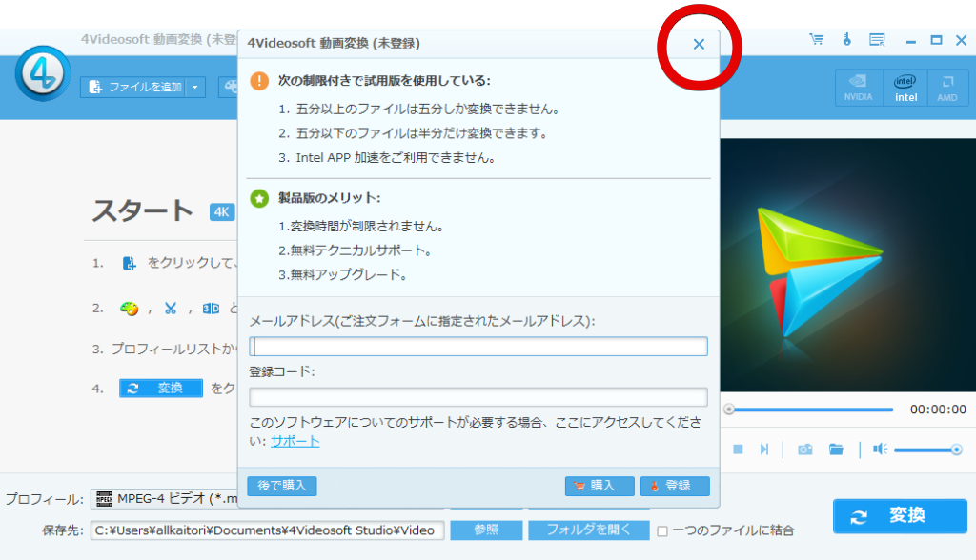The height and width of the screenshot is (560, 976).
Task: Close the registration dialog with X
Action: [x=699, y=44]
